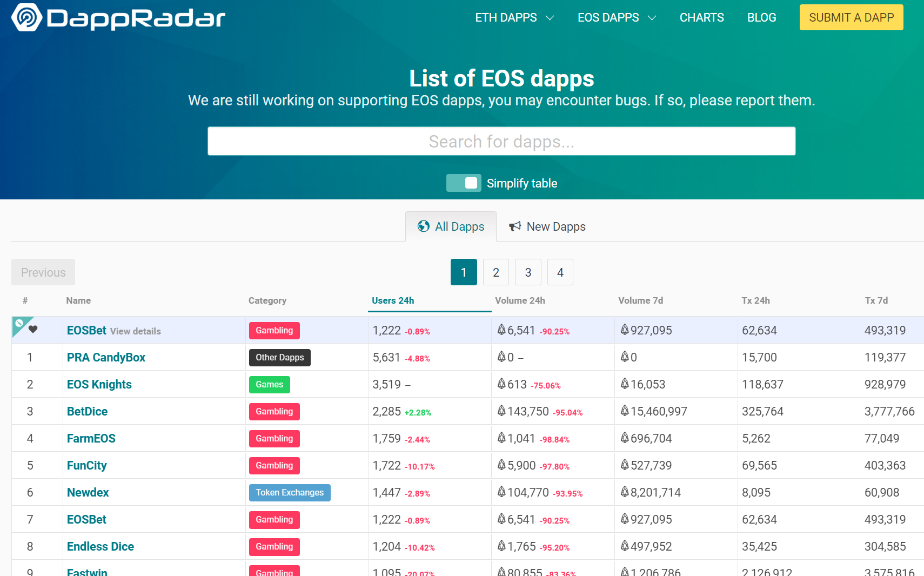Open the Fastwin dapp

(87, 572)
